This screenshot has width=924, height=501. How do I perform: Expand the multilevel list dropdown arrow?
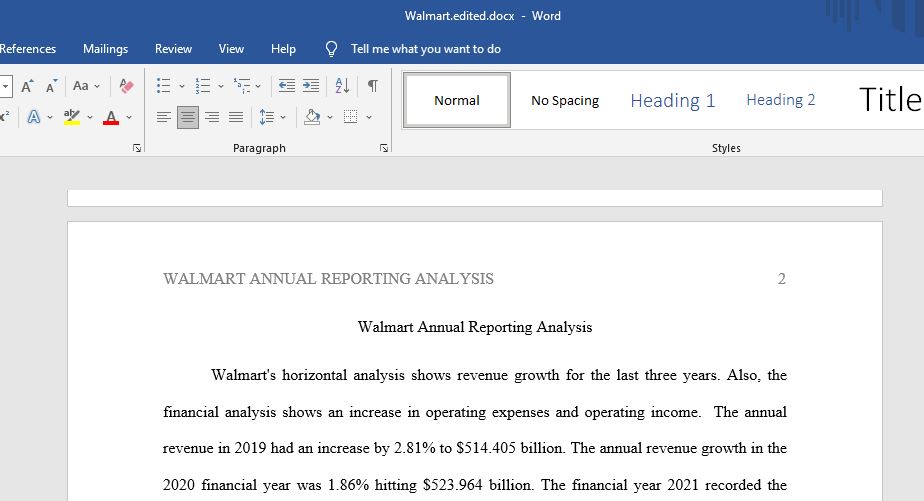(x=258, y=86)
